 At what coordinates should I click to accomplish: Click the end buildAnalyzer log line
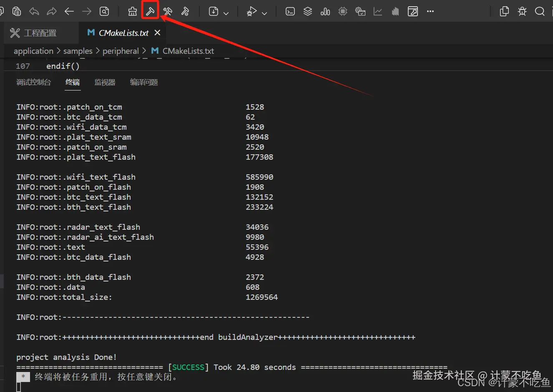216,337
